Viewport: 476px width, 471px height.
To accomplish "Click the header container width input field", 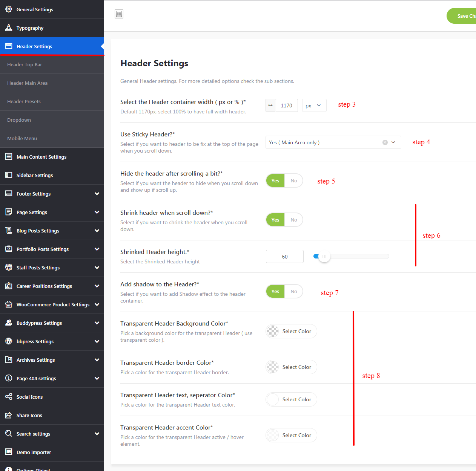I will (286, 106).
